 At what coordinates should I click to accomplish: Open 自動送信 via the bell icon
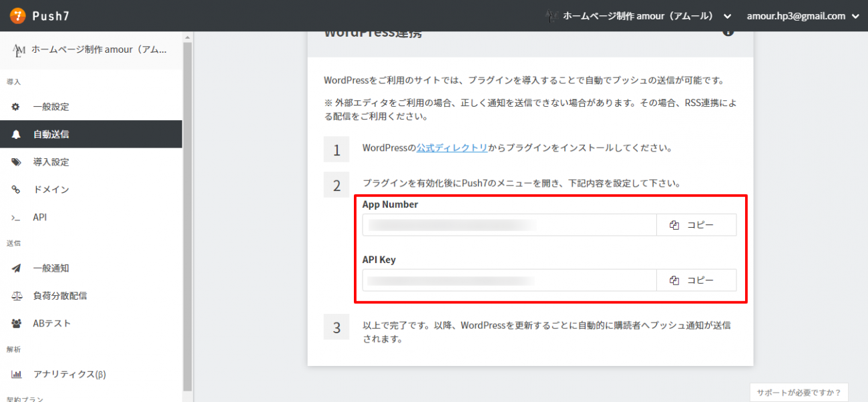click(15, 134)
